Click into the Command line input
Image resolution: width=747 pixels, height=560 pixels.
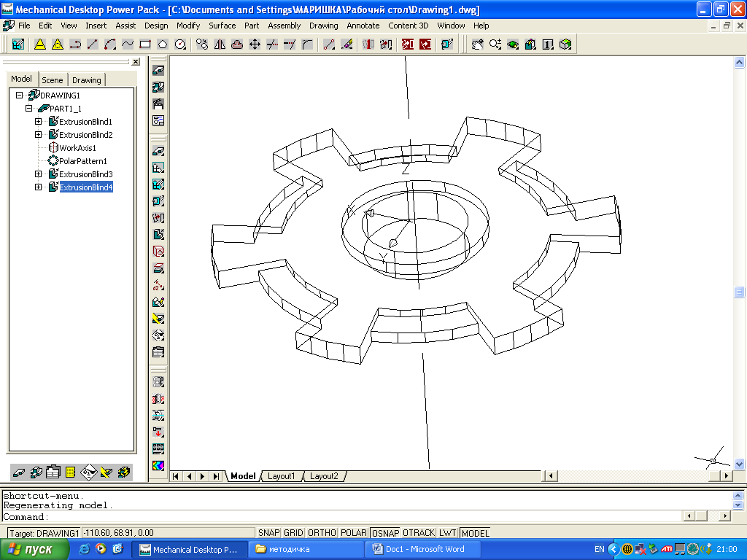(341, 517)
